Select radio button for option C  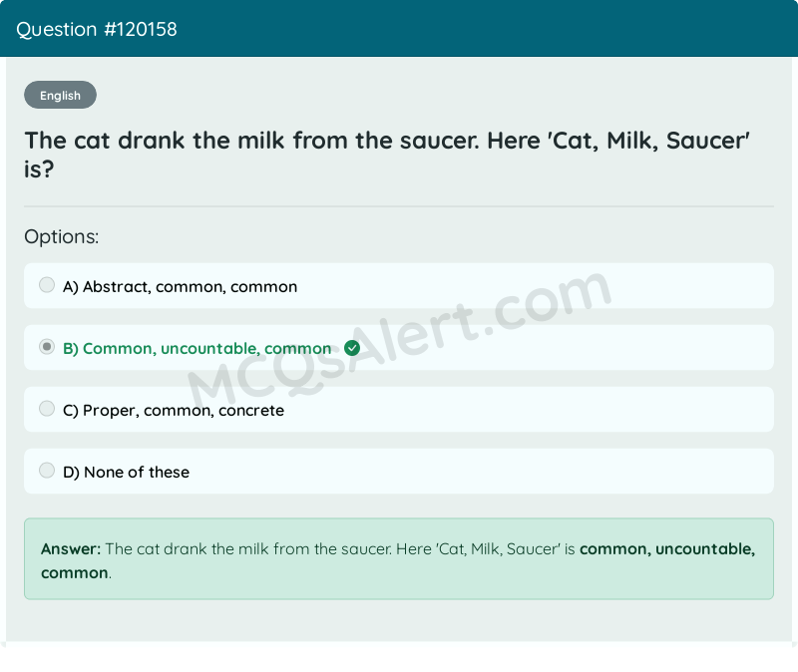point(47,408)
